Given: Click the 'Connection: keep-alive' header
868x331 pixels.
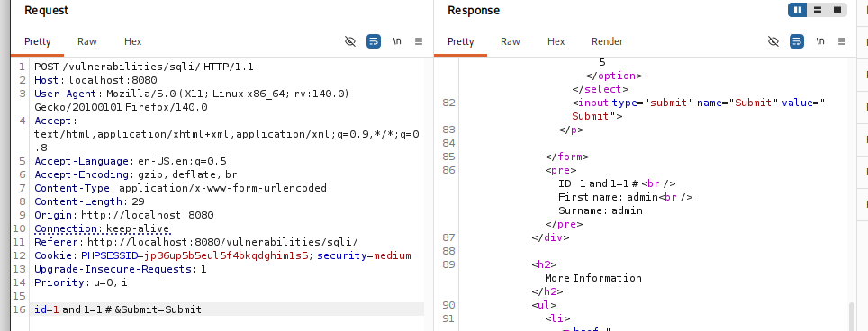Looking at the screenshot, I should point(102,228).
